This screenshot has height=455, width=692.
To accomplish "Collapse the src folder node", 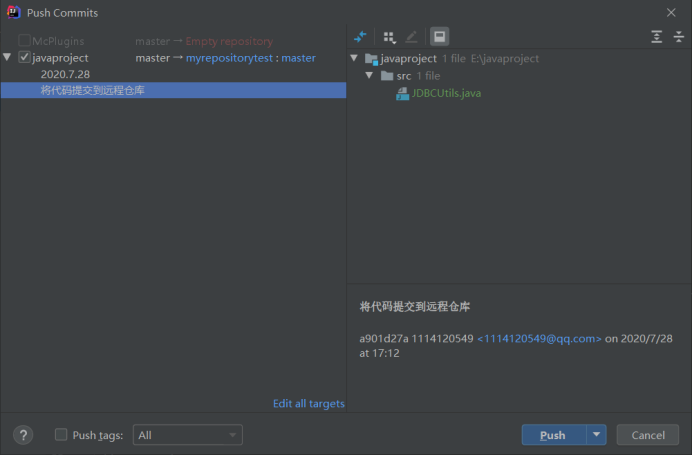I will pos(369,75).
